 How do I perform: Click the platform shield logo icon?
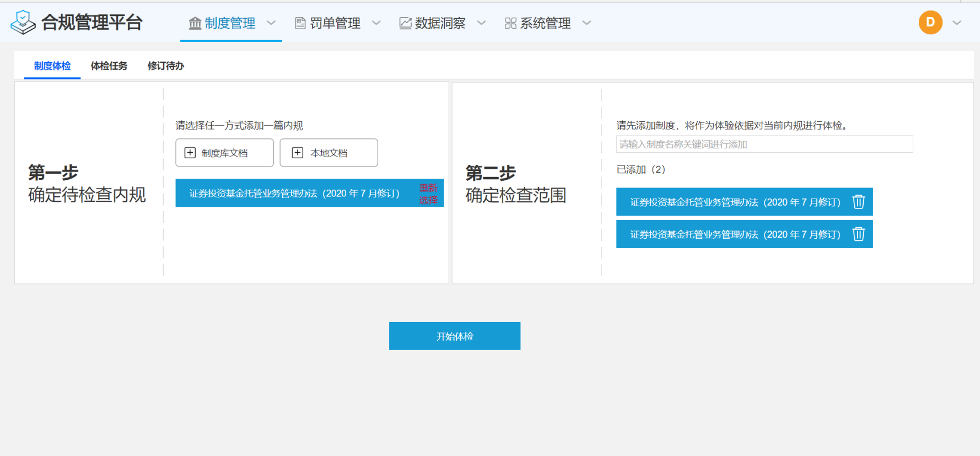point(23,23)
